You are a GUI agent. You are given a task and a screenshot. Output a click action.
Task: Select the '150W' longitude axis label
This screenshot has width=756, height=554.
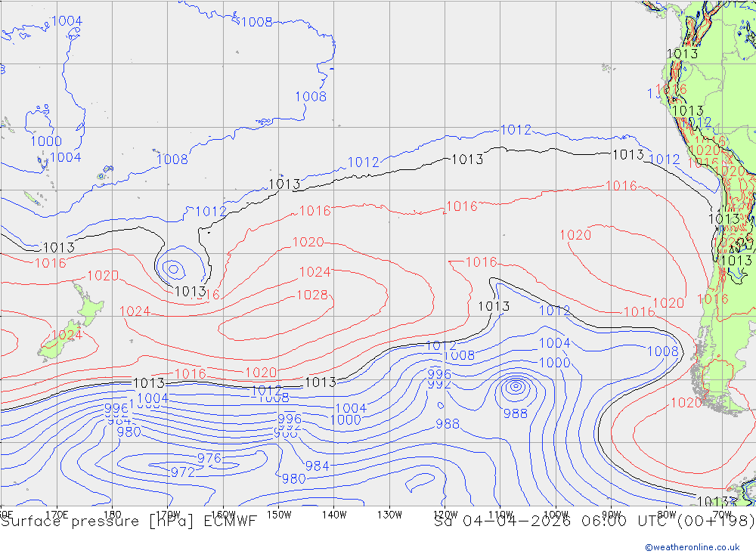279,515
